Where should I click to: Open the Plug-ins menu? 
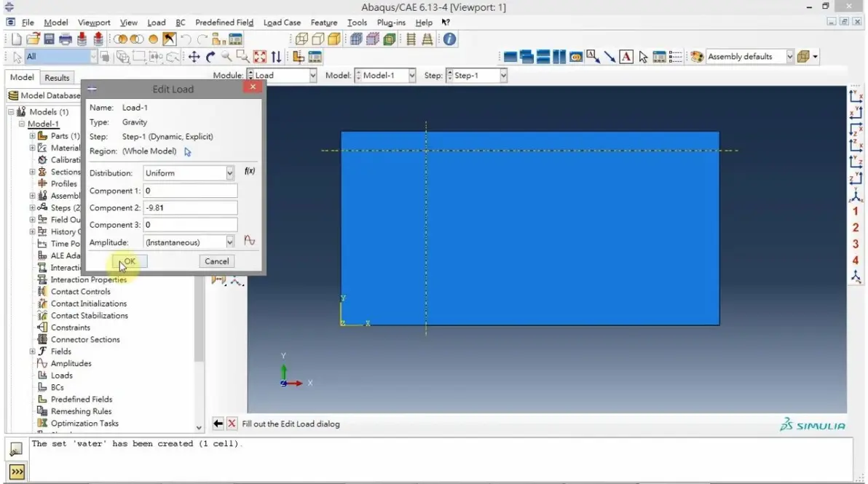[x=391, y=23]
